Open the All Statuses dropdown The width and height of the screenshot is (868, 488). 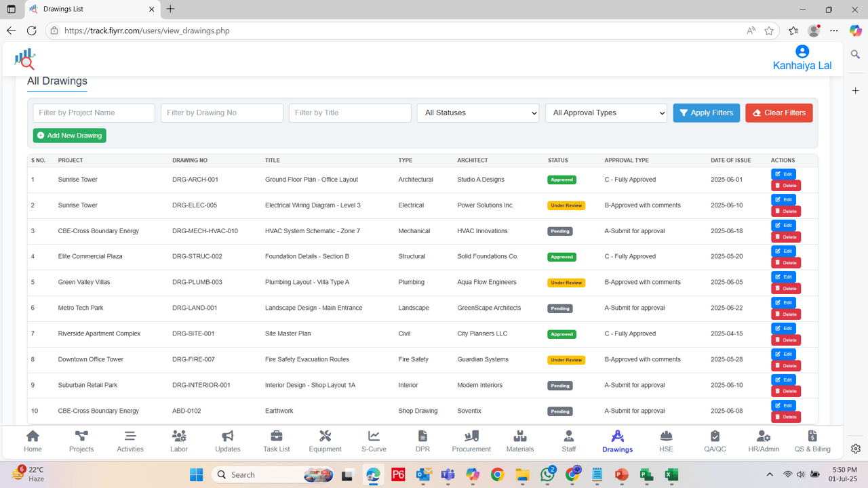tap(477, 113)
